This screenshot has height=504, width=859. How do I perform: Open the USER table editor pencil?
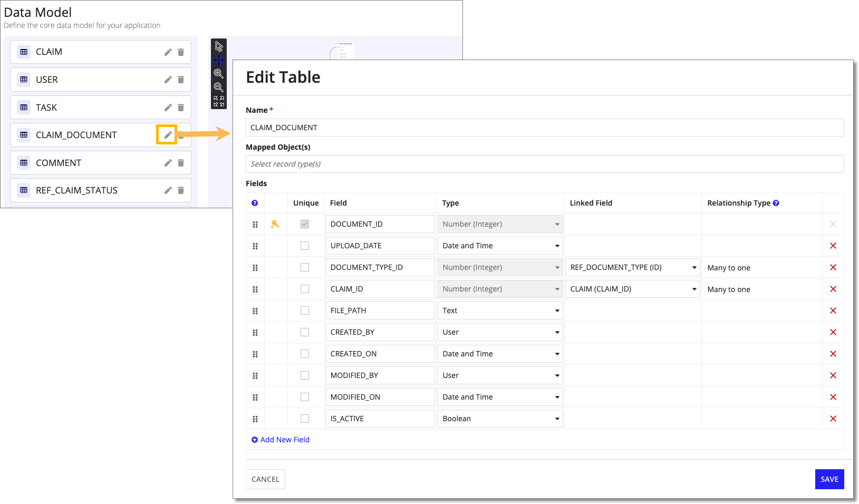(168, 80)
